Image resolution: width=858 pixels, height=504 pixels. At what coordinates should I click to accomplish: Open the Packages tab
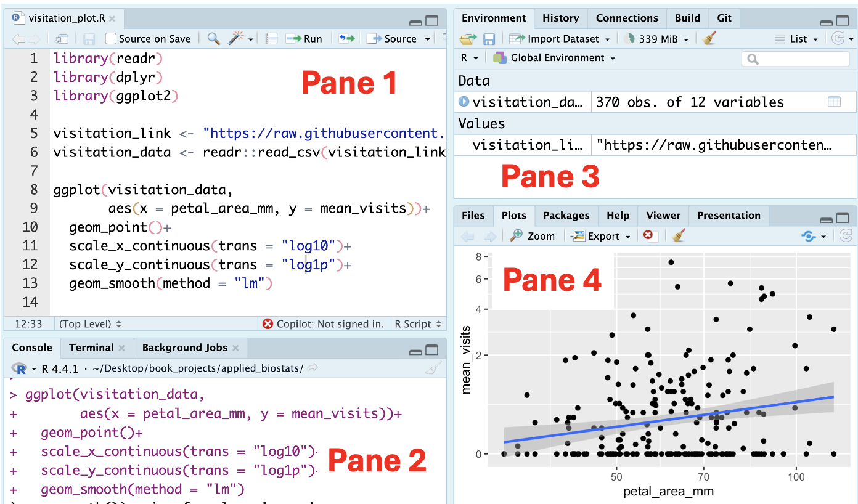[x=566, y=215]
